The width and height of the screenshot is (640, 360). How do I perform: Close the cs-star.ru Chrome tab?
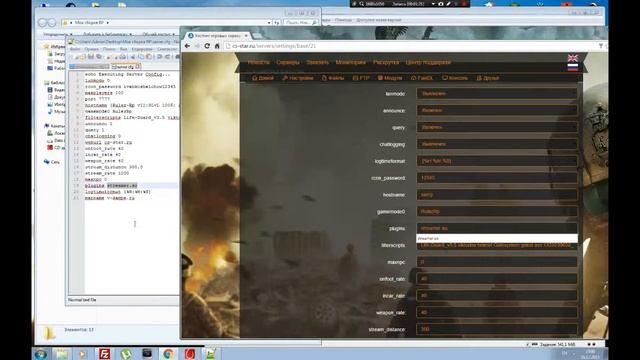246,36
